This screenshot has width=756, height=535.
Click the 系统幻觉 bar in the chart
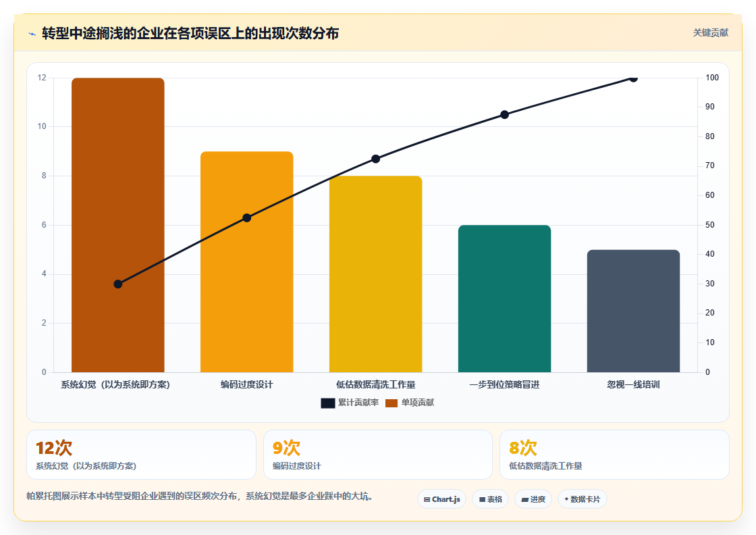[x=118, y=225]
